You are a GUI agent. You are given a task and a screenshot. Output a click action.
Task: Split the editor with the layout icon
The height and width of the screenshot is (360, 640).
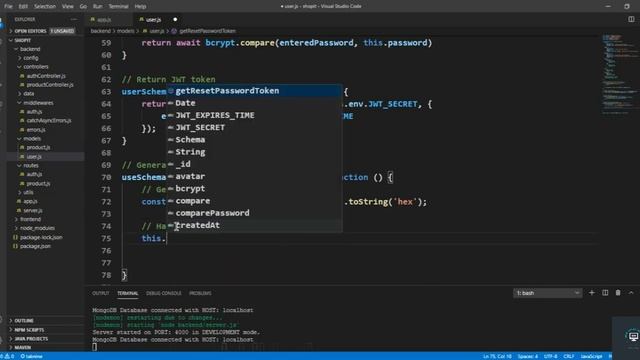(631, 19)
